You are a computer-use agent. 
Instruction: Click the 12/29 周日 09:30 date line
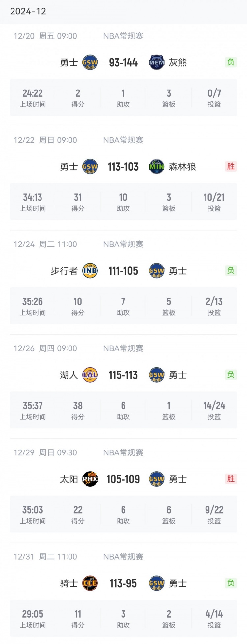[45, 452]
